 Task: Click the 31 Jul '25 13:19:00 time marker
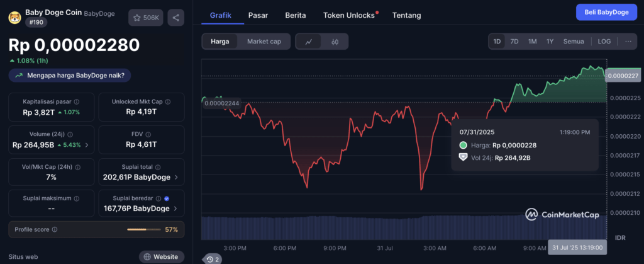tap(577, 248)
